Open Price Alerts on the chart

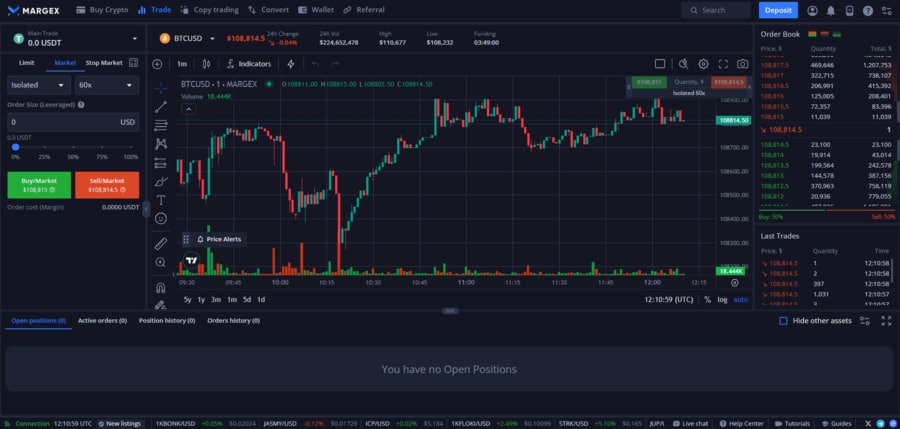point(219,239)
